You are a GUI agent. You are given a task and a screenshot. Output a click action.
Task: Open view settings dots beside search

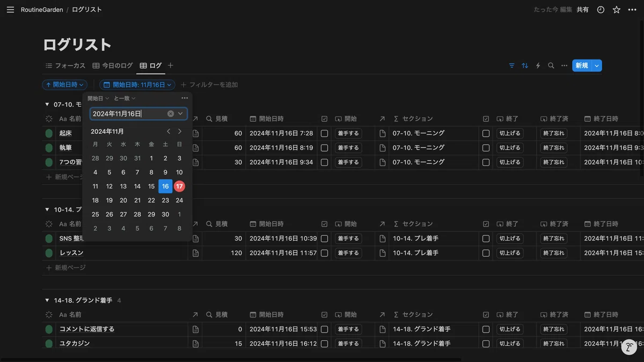(x=564, y=66)
